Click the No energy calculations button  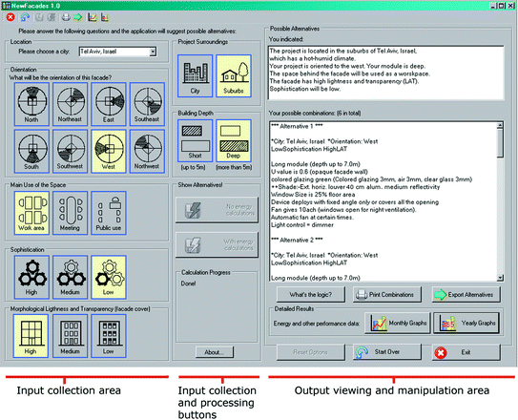coord(217,210)
